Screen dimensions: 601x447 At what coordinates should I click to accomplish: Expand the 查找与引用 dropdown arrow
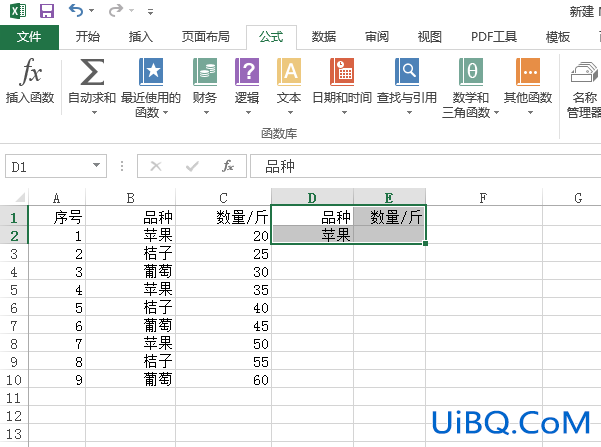(409, 112)
